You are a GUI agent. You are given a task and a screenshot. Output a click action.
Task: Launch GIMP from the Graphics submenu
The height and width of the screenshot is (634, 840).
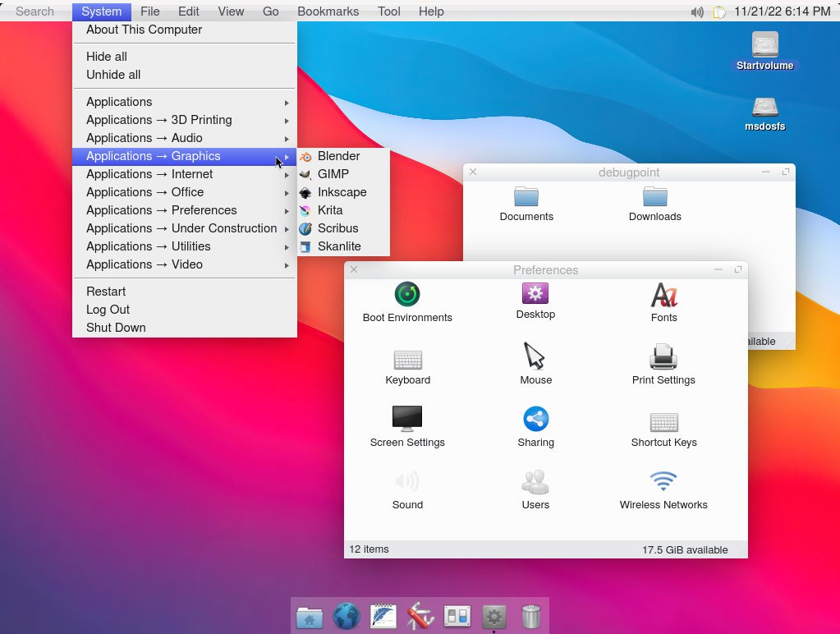click(333, 173)
